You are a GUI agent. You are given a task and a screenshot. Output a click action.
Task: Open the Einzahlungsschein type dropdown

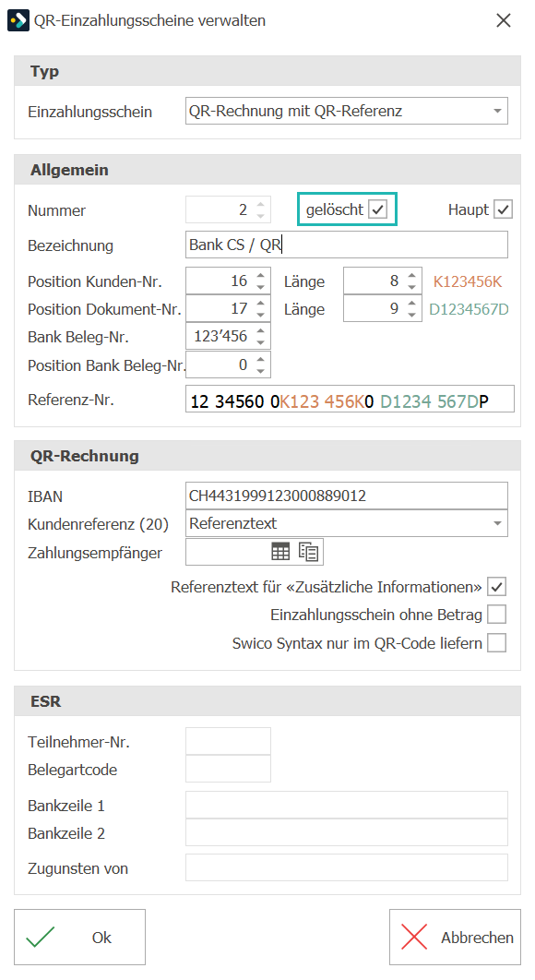tap(497, 112)
